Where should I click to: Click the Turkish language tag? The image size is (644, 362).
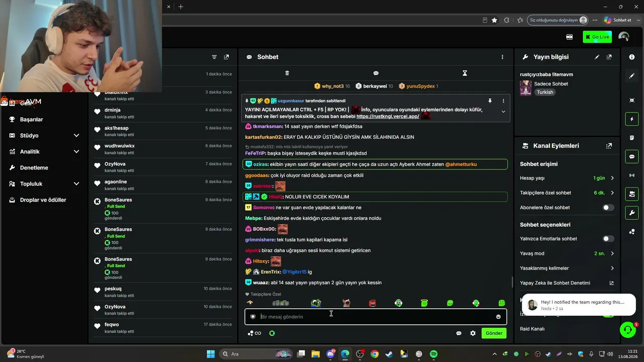pyautogui.click(x=545, y=93)
